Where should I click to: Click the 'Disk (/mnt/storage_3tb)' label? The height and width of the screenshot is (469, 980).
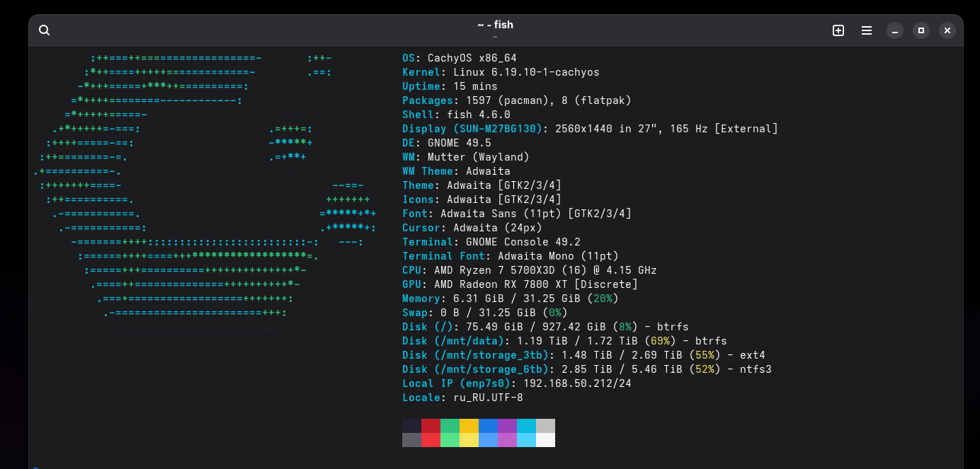point(475,355)
